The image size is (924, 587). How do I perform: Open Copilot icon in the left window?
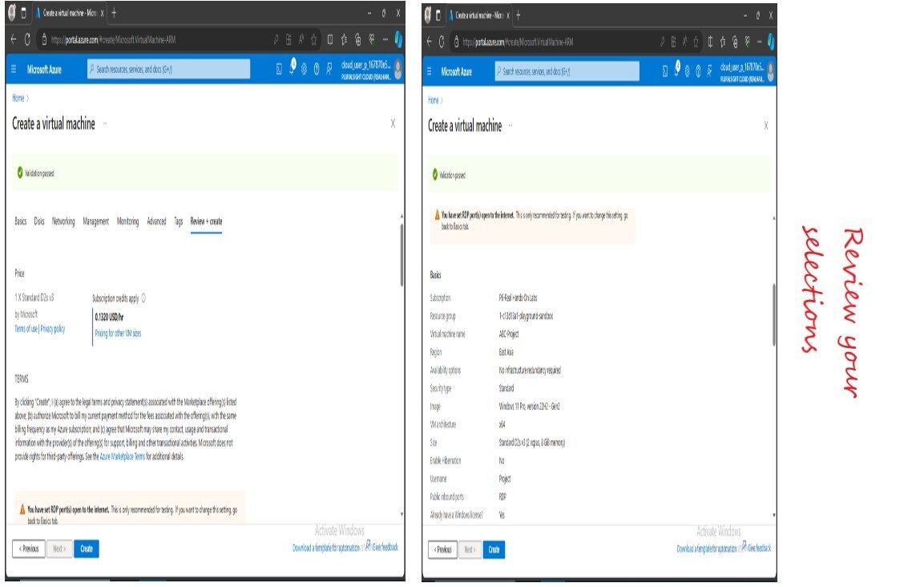tap(398, 39)
